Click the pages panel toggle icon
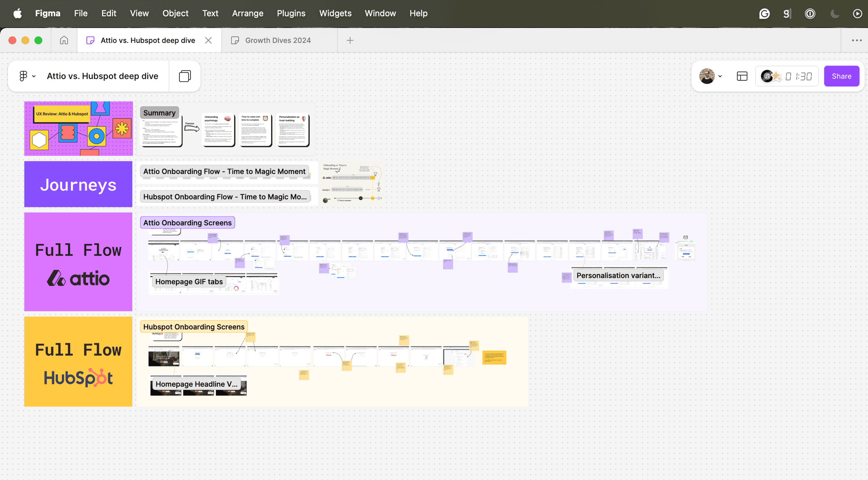Screen dimensions: 868x480 (x=185, y=76)
